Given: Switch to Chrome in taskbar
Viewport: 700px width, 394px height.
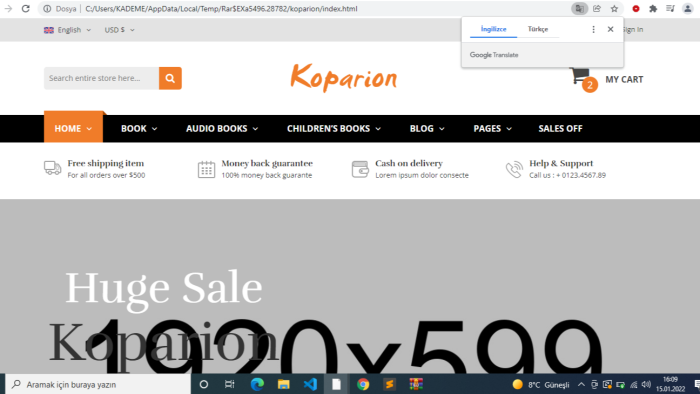Looking at the screenshot, I should pos(363,384).
